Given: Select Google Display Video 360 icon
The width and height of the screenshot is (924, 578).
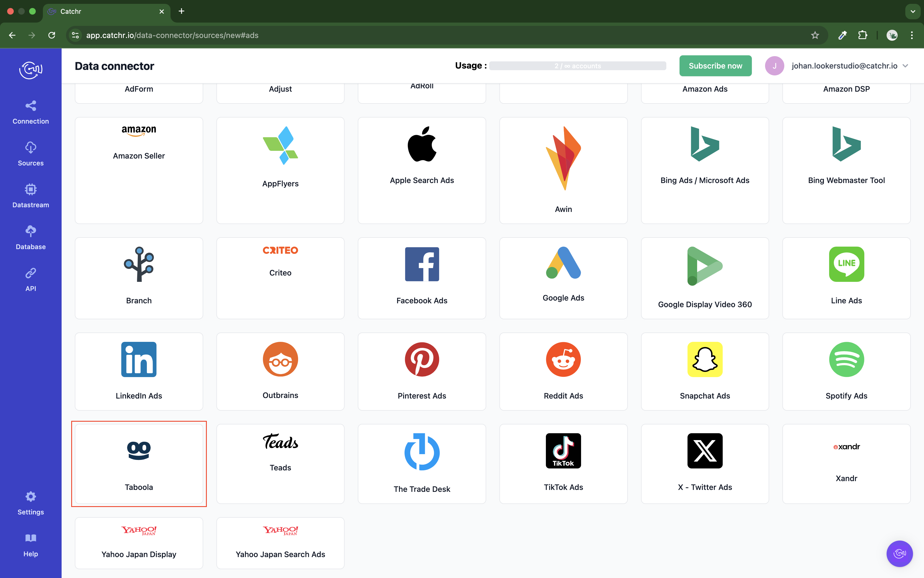Looking at the screenshot, I should pyautogui.click(x=705, y=266).
